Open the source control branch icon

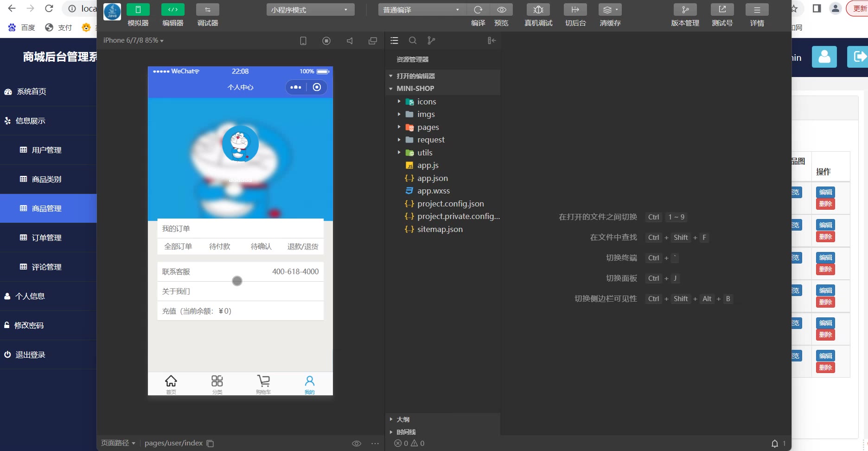tap(431, 41)
